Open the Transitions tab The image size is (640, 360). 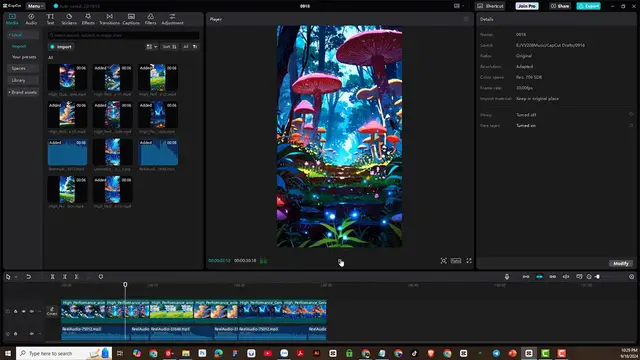[109, 19]
